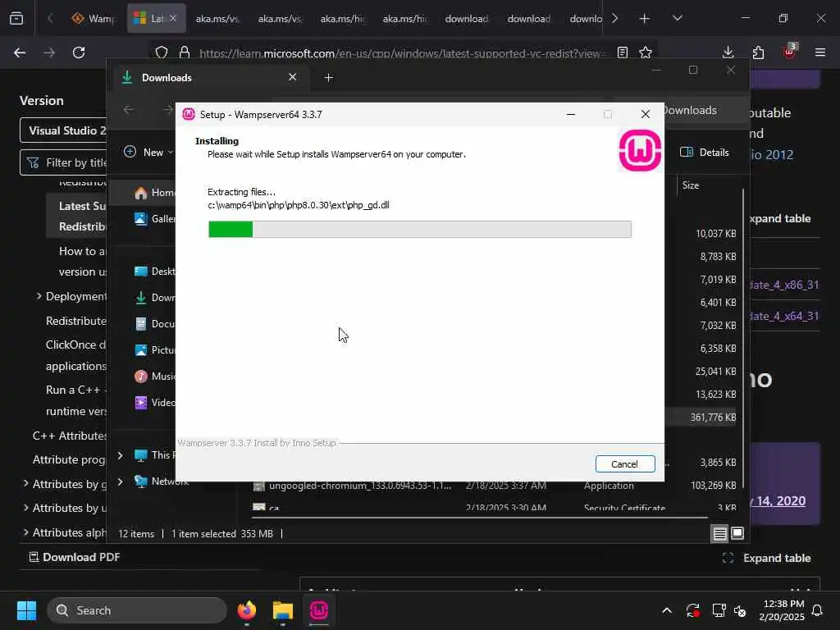The height and width of the screenshot is (630, 840).
Task: Open Desktop folder in Explorer sidebar
Action: [x=153, y=271]
